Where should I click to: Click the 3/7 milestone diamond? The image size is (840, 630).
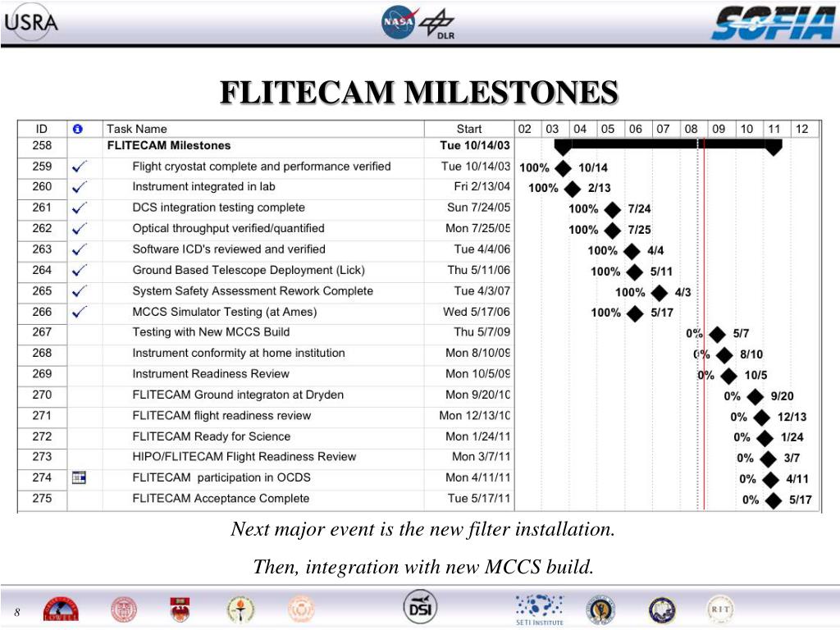pos(768,459)
